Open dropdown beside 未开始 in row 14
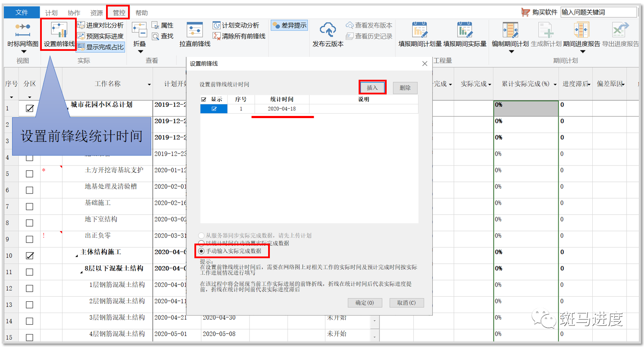The width and height of the screenshot is (644, 347). [374, 321]
